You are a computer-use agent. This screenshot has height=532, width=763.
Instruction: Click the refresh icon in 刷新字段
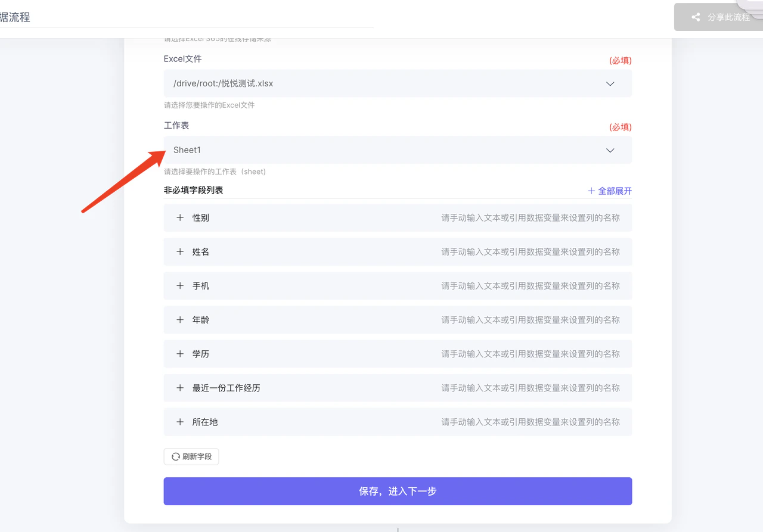(176, 457)
